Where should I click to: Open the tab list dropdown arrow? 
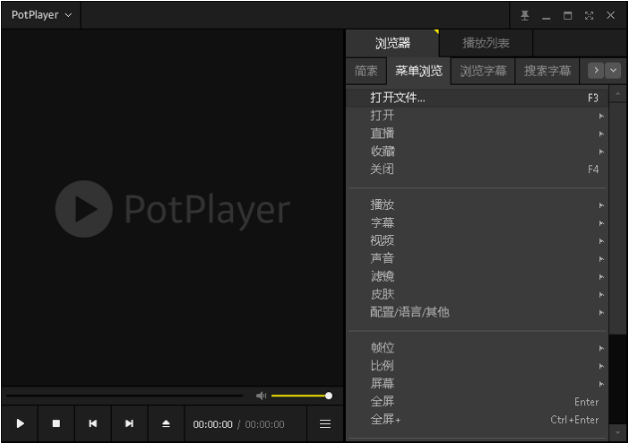click(x=613, y=70)
